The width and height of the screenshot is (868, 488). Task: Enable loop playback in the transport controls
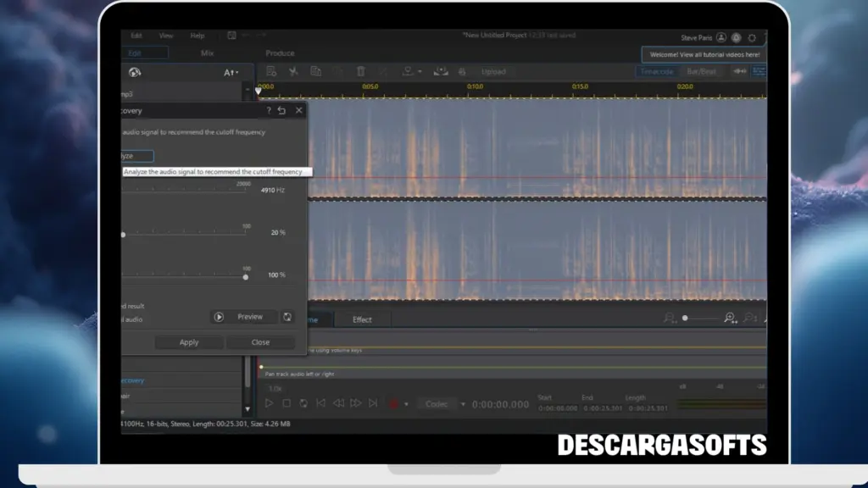point(303,403)
